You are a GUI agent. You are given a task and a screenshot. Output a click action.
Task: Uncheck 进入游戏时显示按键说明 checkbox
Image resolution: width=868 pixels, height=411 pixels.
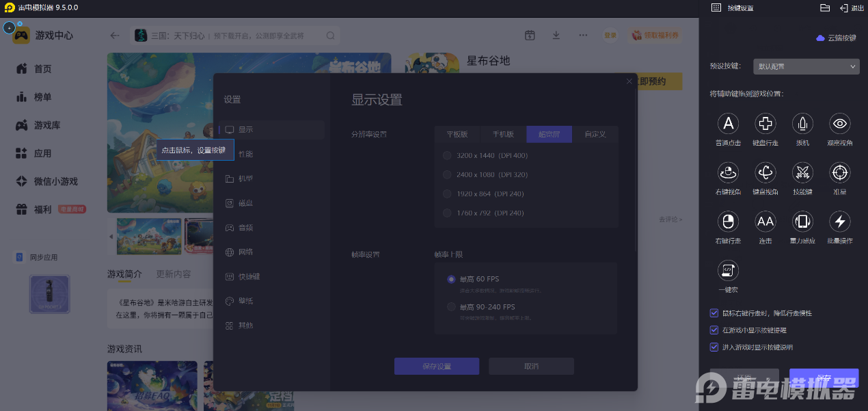715,347
